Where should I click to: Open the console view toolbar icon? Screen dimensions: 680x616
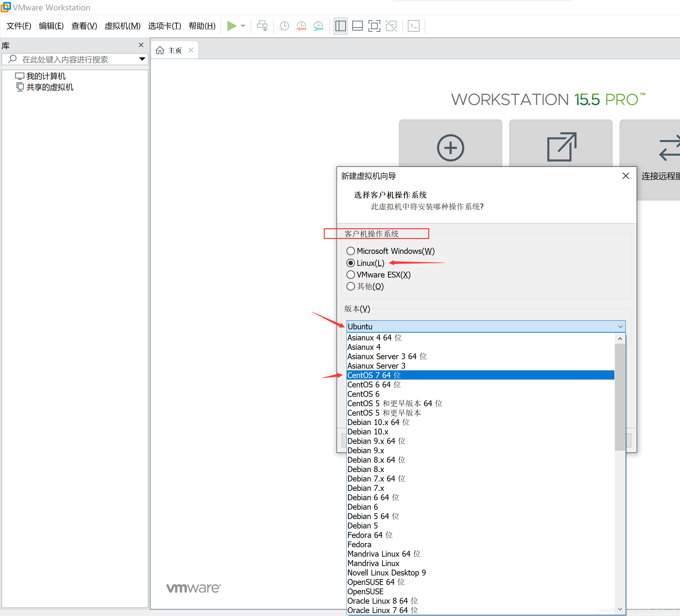pyautogui.click(x=414, y=26)
